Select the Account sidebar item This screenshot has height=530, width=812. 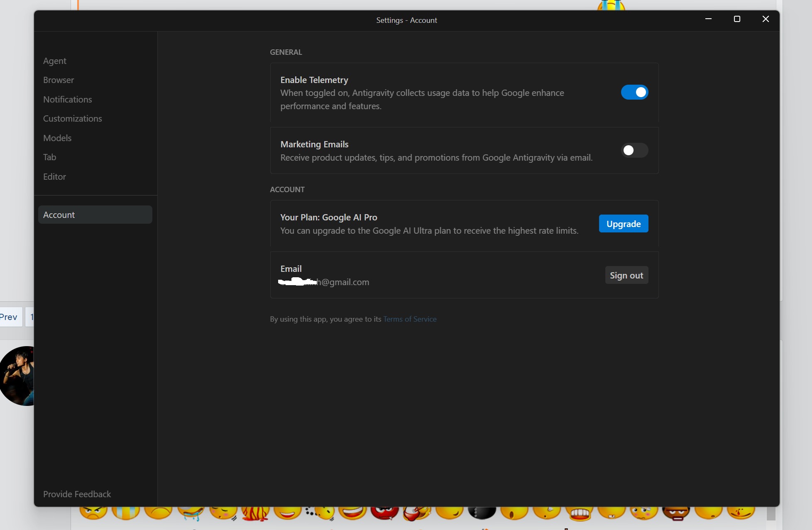pyautogui.click(x=95, y=215)
